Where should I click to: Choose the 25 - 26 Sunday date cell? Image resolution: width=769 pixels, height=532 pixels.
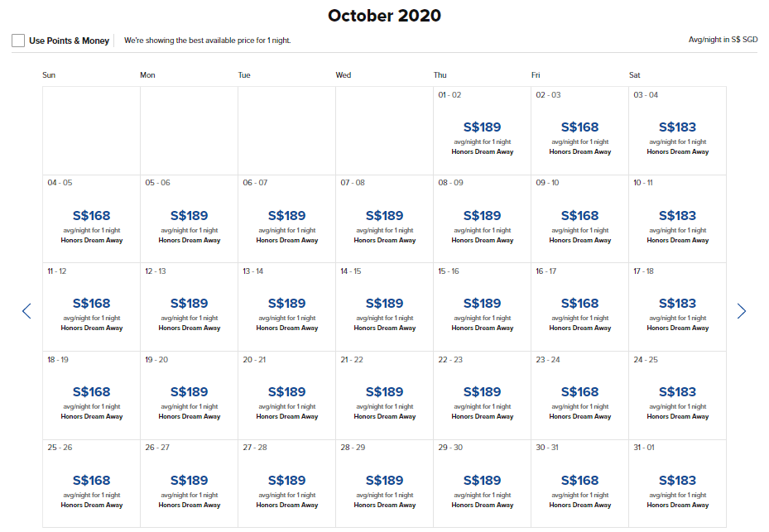point(91,484)
